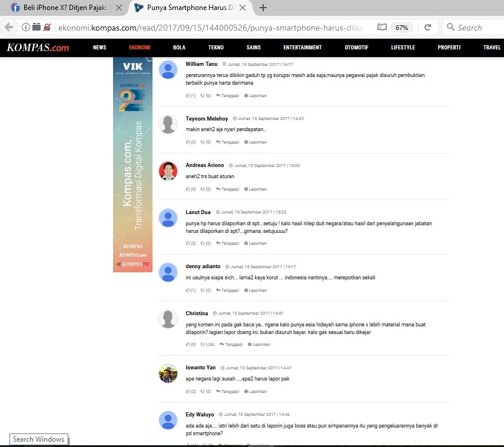Click the VIK Kompas vertical banner ad
Screen dimensions: 504x447
132,165
